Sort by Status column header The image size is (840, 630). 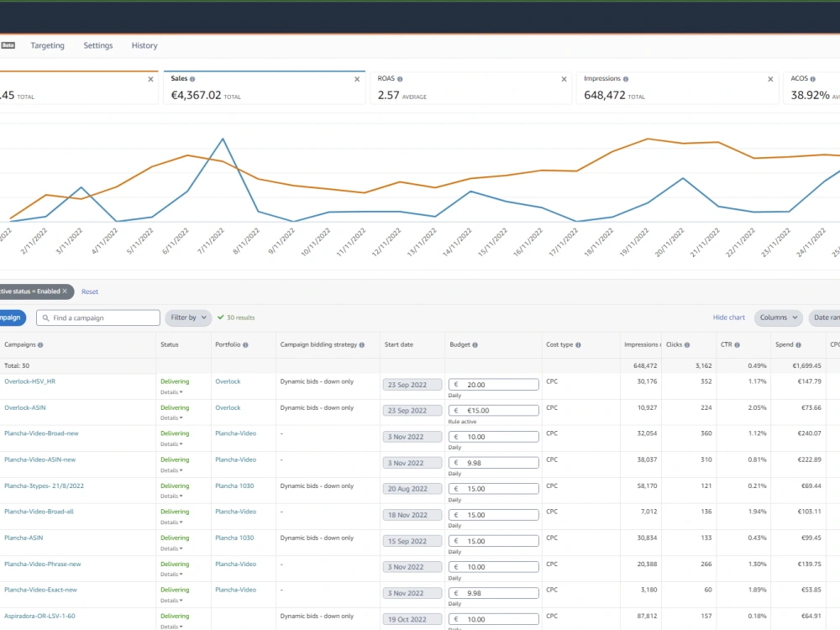tap(170, 344)
